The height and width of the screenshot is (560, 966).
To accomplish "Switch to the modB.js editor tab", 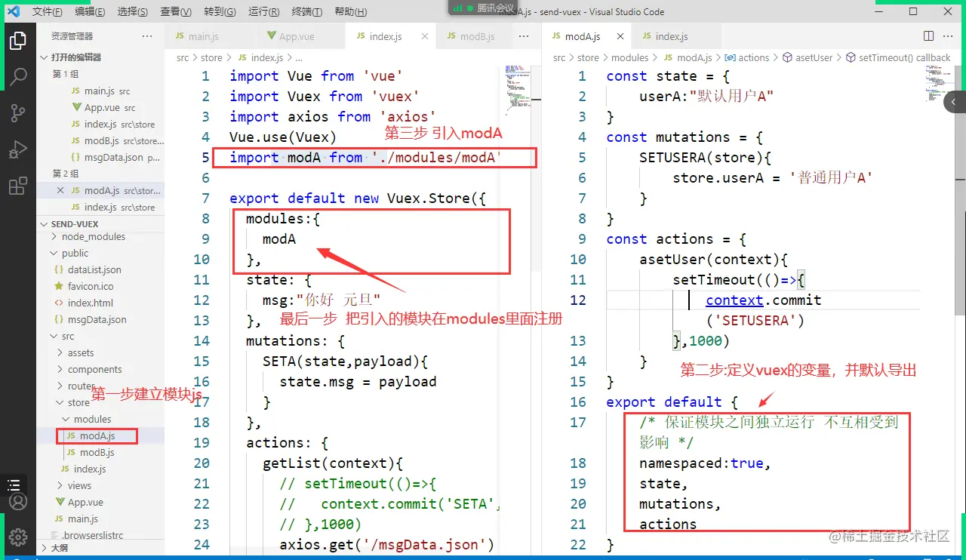I will [471, 36].
